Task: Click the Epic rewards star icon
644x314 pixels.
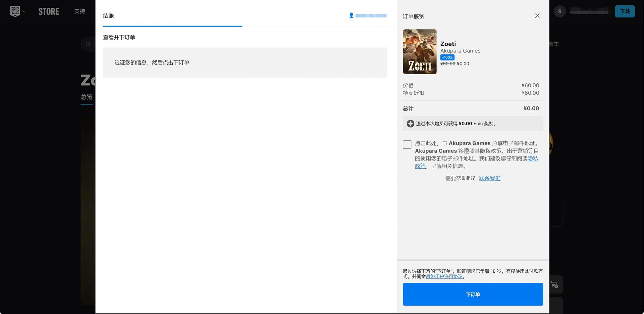Action: pyautogui.click(x=410, y=124)
